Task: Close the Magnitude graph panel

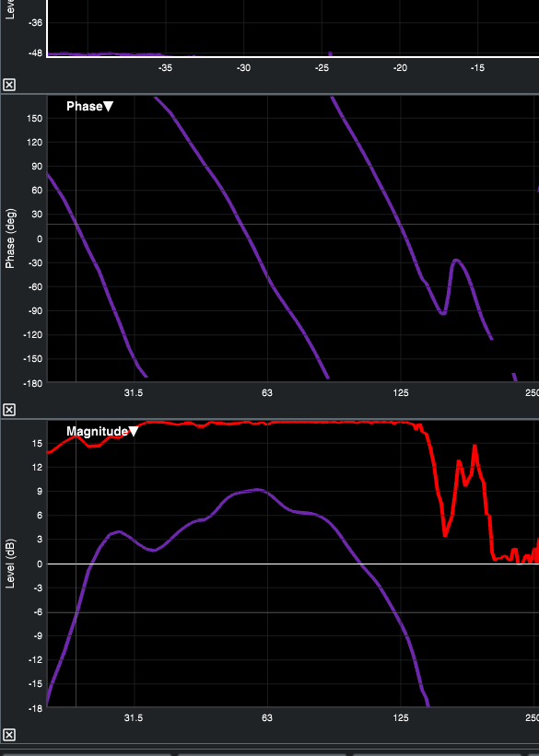Action: [9, 735]
